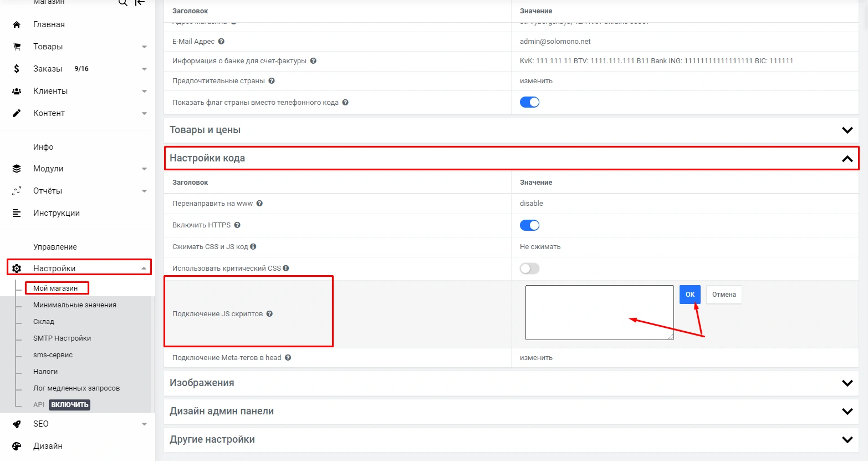Image resolution: width=868 pixels, height=461 pixels.
Task: Select Мой магазин submenu item
Action: (x=55, y=288)
